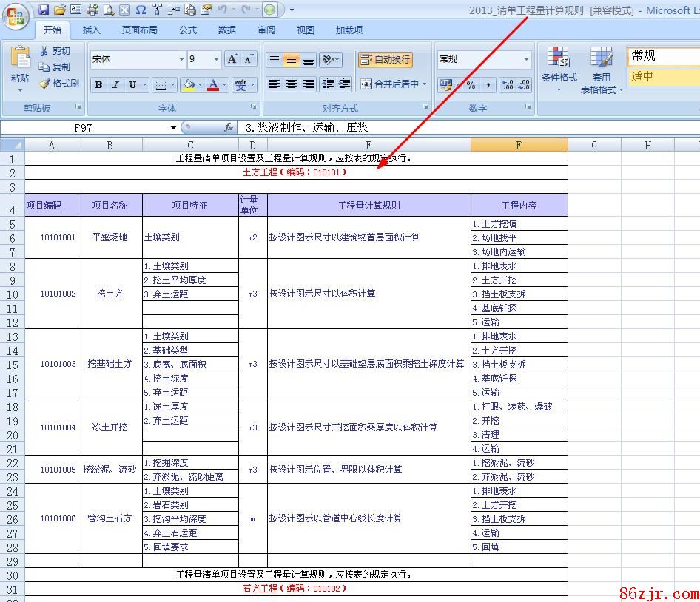700x602 pixels.
Task: Toggle Bold formatting
Action: click(98, 85)
